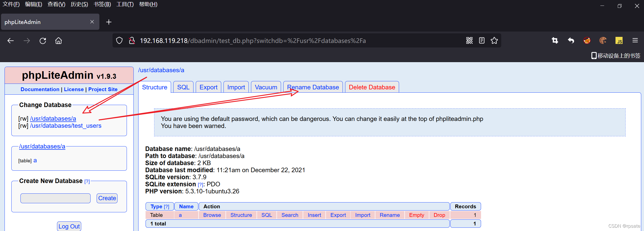Screen dimensions: 644x231
Task: Open the Type column help link
Action: click(x=166, y=207)
